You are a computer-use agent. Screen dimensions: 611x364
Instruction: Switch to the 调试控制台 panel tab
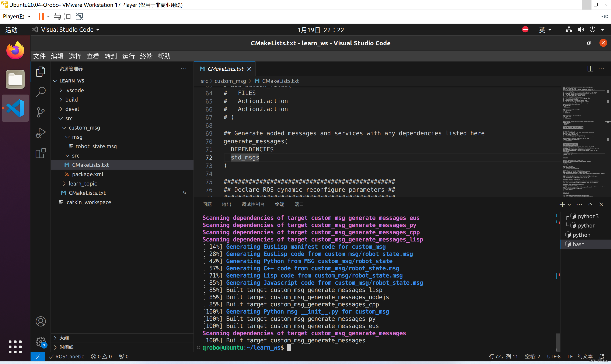[253, 204]
